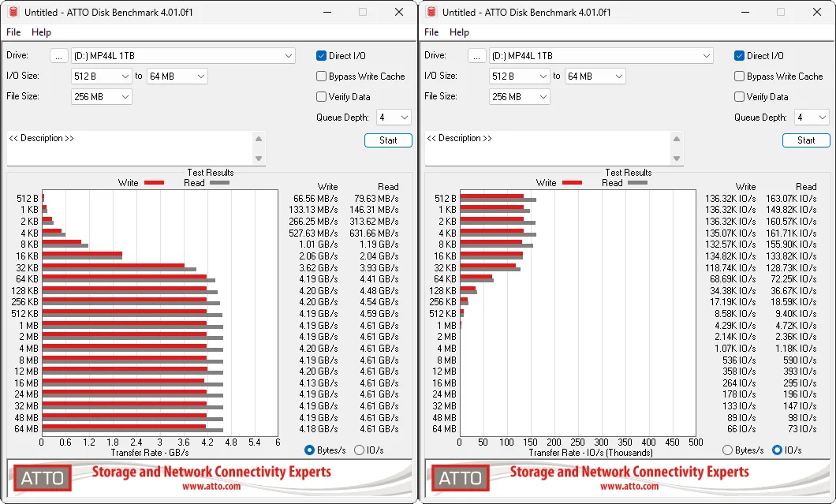This screenshot has height=504, width=836.
Task: Open File menu in right window
Action: click(431, 32)
